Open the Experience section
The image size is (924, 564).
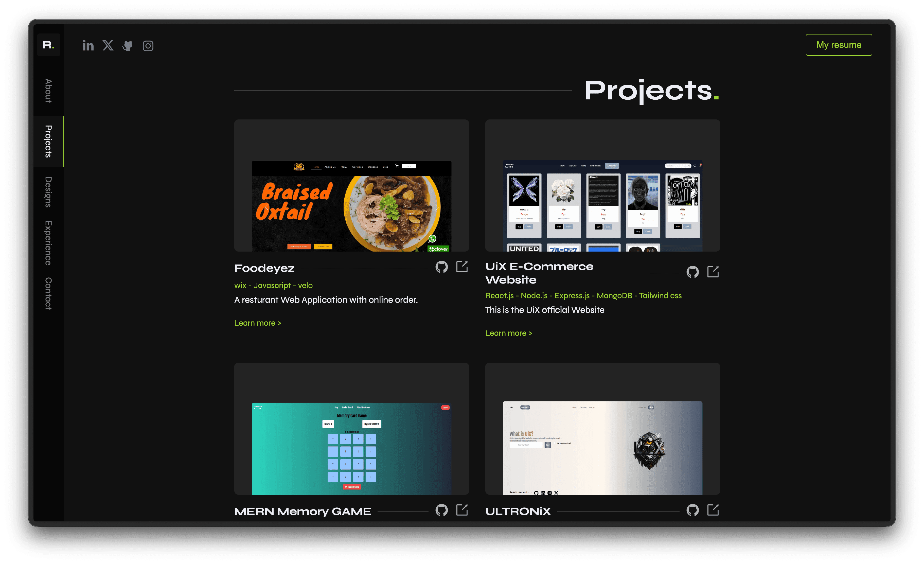48,243
